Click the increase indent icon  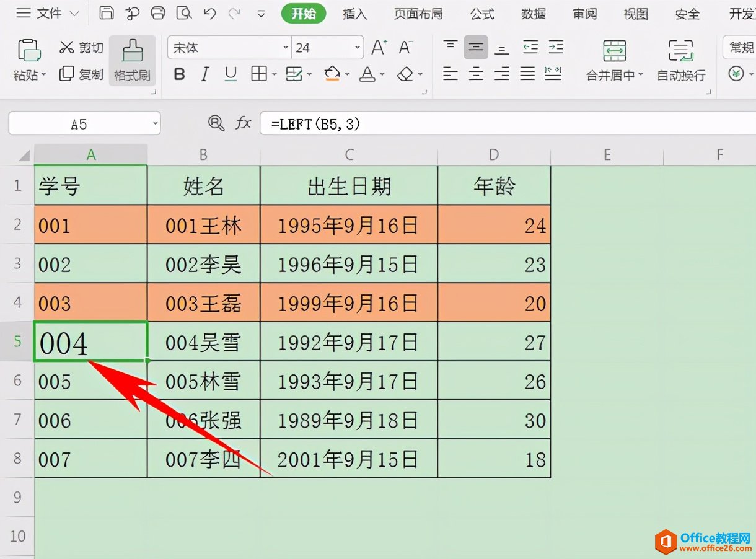point(556,47)
